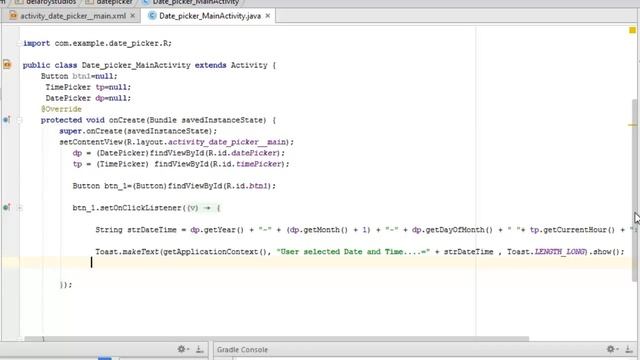Collapse the import statements fold marker

tap(19, 43)
